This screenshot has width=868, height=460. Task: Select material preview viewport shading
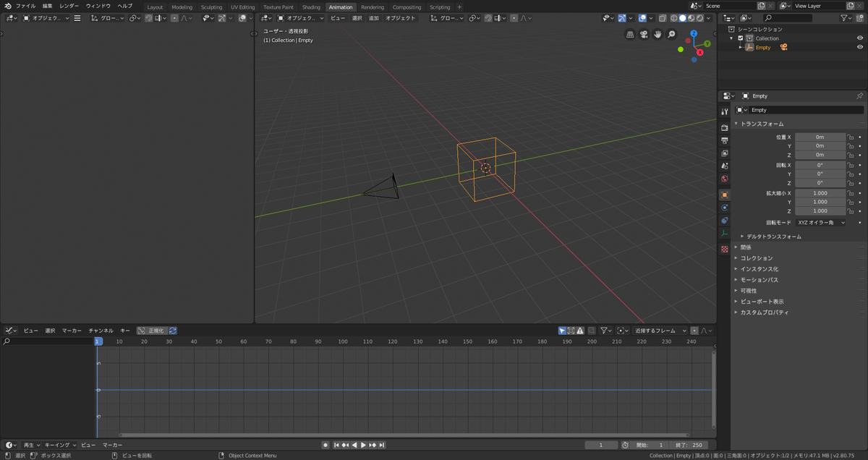(691, 18)
